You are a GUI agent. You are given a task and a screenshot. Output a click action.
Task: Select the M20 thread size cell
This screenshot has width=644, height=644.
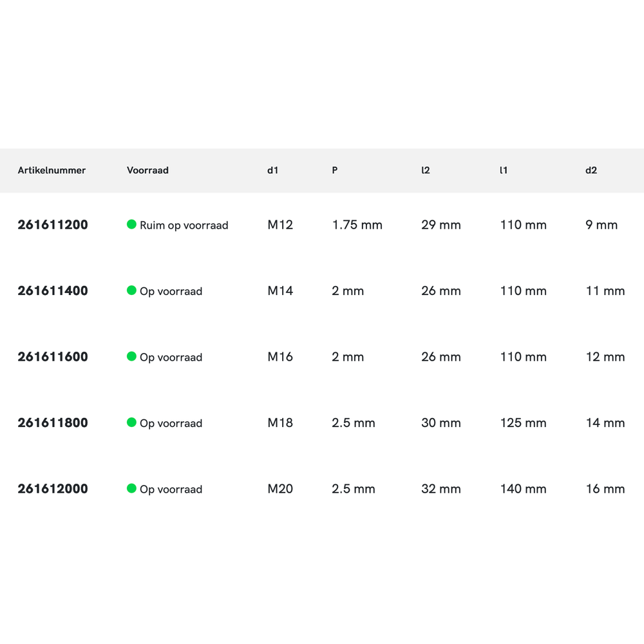pos(280,489)
